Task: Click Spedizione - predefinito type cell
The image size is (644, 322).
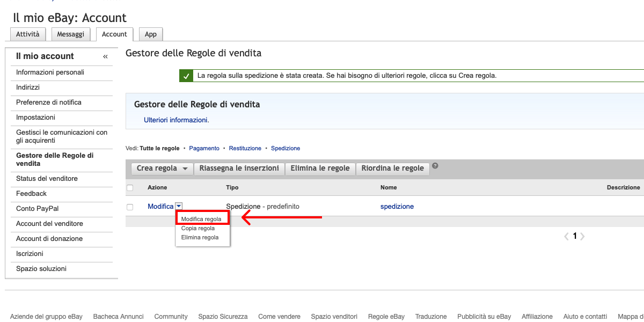Action: click(263, 207)
